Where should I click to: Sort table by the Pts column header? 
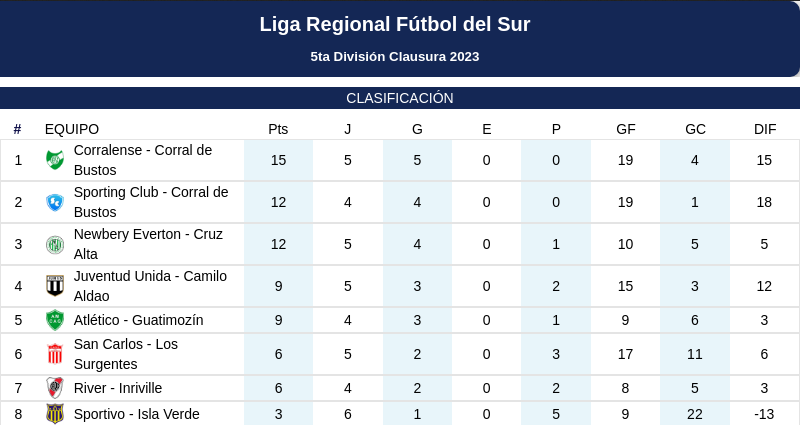pos(278,129)
